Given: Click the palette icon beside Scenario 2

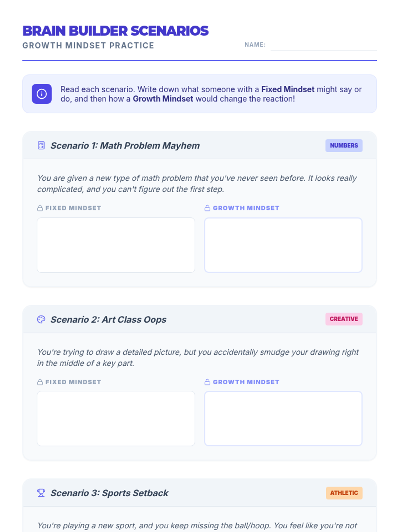Looking at the screenshot, I should point(41,320).
